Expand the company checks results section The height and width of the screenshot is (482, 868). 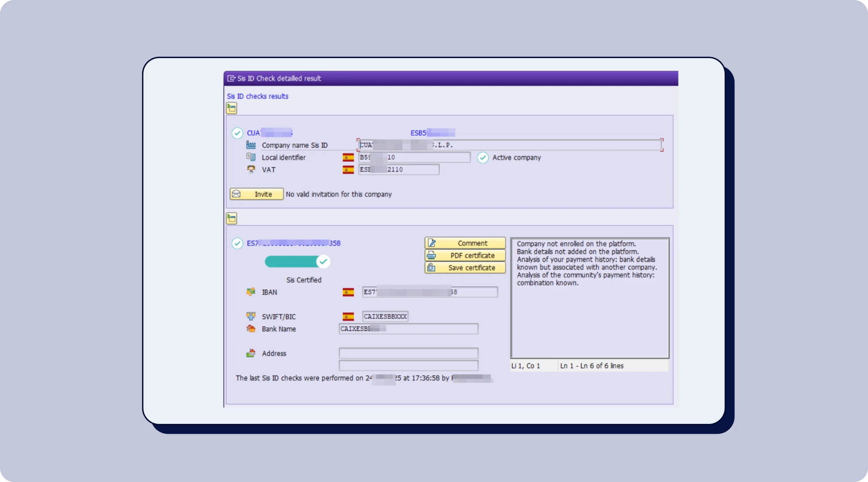pyautogui.click(x=231, y=108)
